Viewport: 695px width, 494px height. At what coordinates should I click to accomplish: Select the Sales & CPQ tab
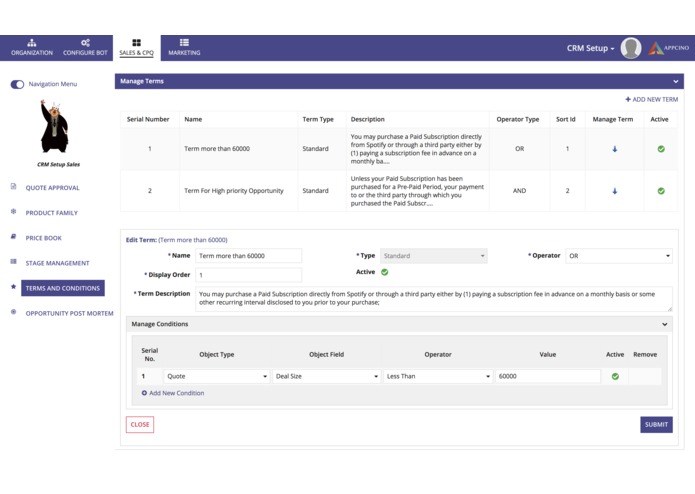(137, 47)
